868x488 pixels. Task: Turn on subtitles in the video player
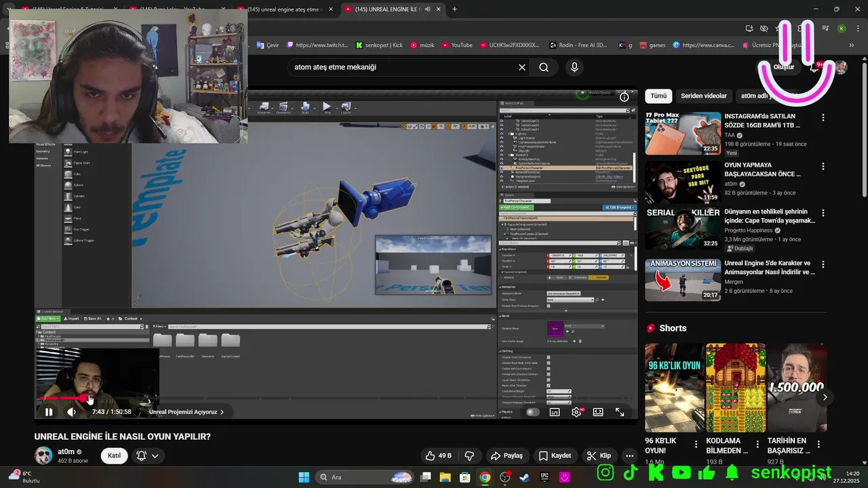(x=555, y=412)
